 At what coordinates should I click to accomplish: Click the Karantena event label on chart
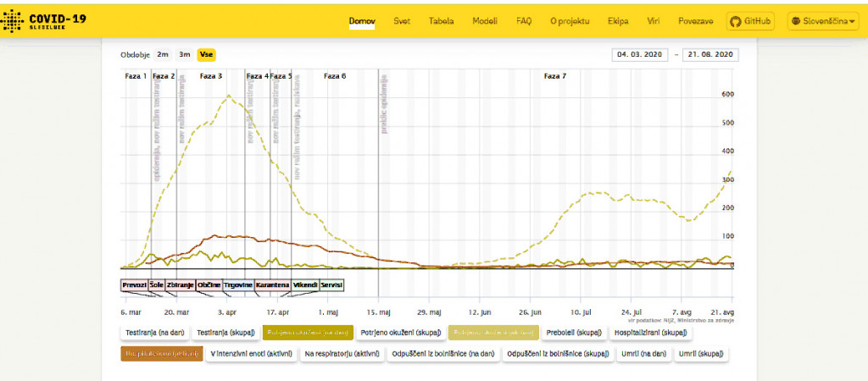tap(272, 285)
